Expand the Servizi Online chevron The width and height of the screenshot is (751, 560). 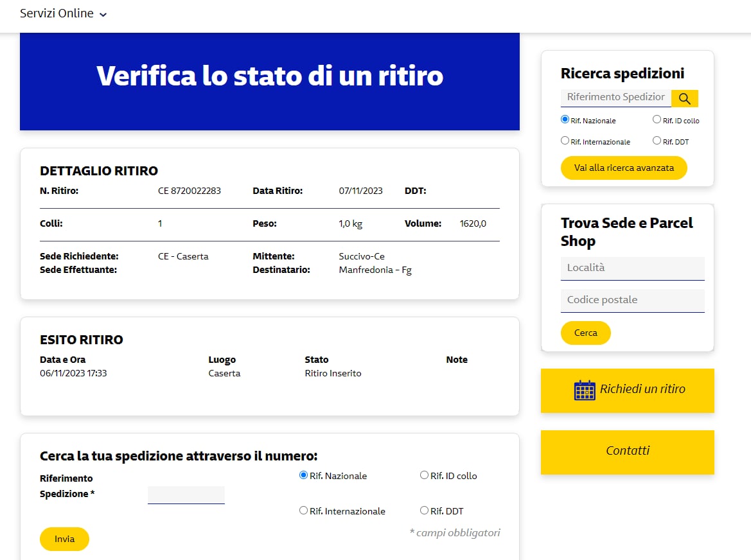tap(103, 14)
